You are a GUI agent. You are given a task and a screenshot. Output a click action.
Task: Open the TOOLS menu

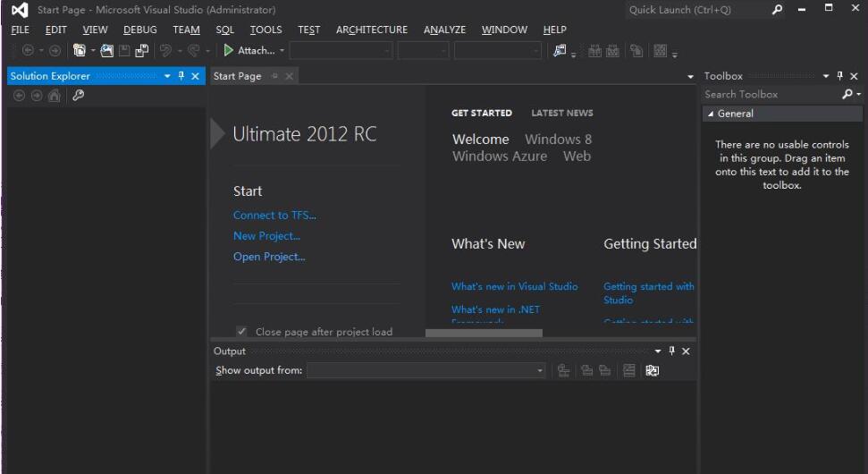pyautogui.click(x=265, y=30)
